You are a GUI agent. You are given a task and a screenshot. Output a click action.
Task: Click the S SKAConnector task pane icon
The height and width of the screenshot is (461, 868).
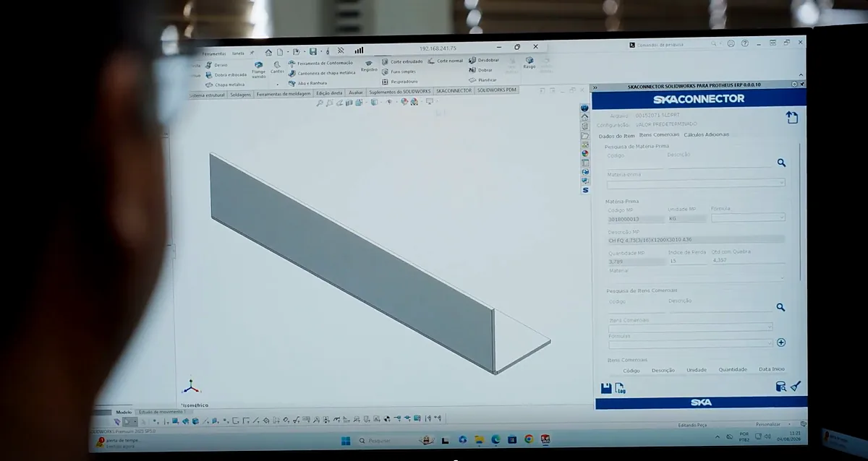point(585,190)
